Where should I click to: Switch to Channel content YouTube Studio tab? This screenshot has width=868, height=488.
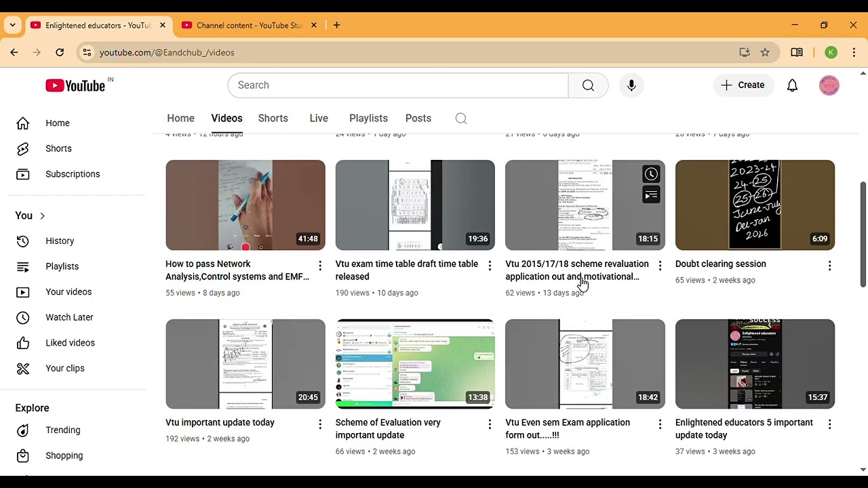point(249,25)
